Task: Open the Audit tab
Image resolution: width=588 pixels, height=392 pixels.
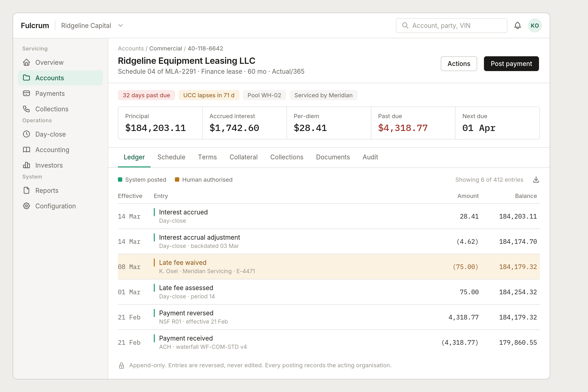Action: [x=370, y=157]
